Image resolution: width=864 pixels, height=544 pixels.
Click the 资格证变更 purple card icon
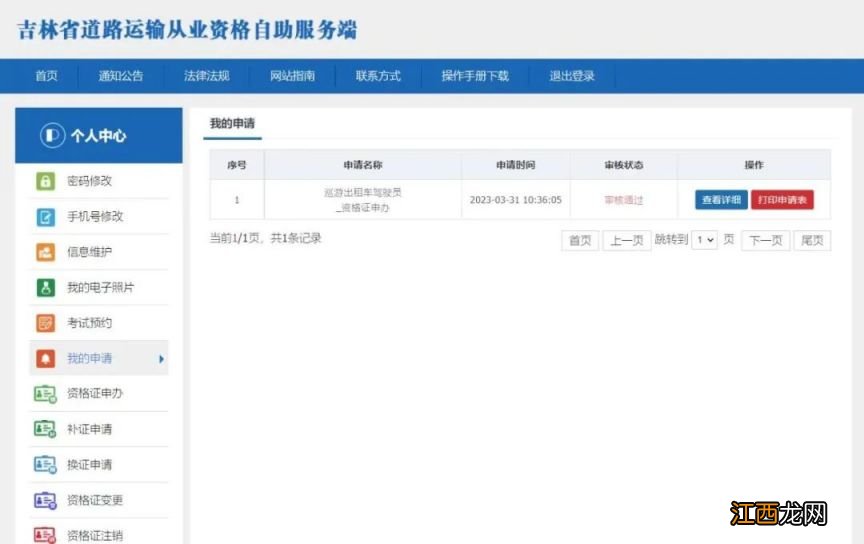pos(45,500)
